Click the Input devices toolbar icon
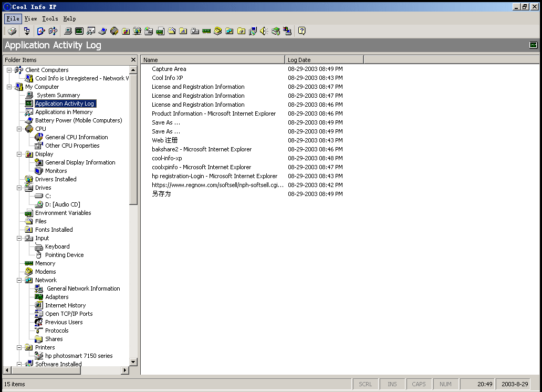This screenshot has height=392, width=542. click(195, 31)
